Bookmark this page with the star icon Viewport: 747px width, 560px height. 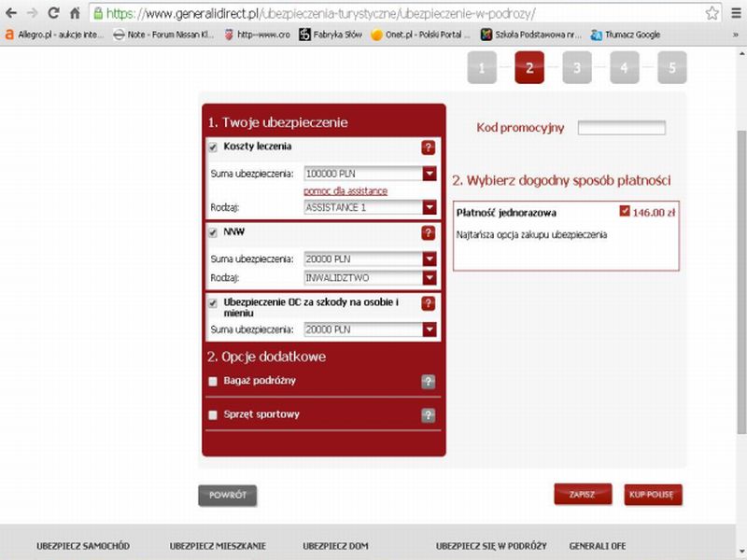point(712,14)
